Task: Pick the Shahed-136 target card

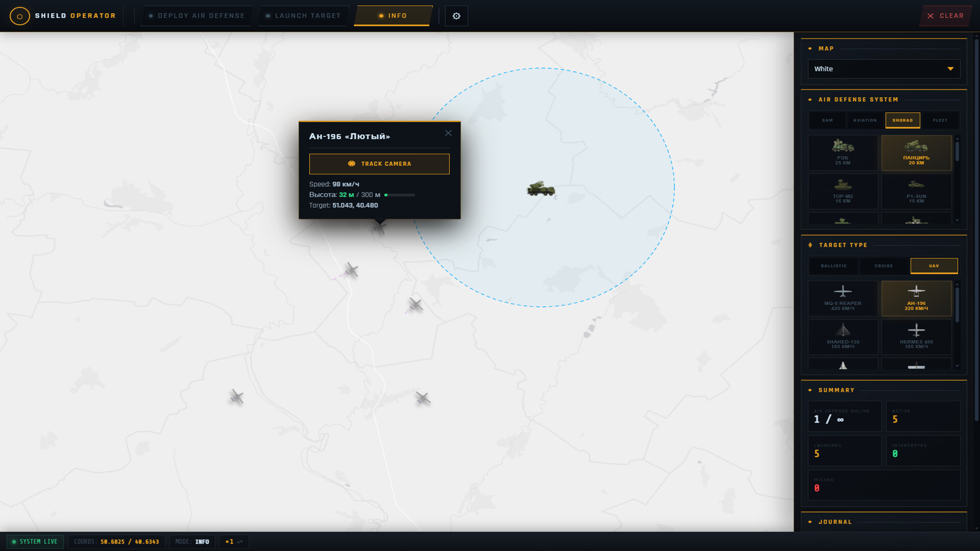Action: pyautogui.click(x=843, y=337)
